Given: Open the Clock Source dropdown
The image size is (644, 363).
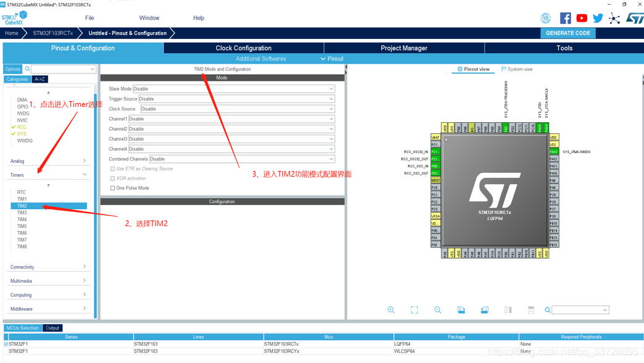Looking at the screenshot, I should (x=237, y=109).
